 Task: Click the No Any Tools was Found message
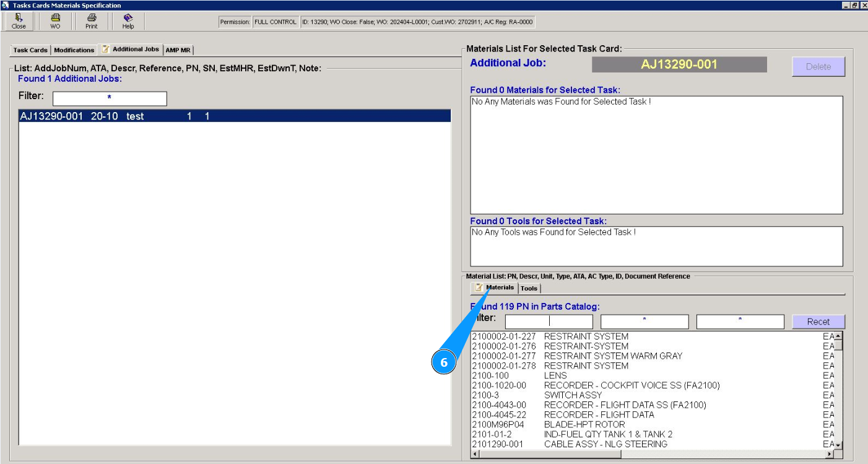point(554,232)
